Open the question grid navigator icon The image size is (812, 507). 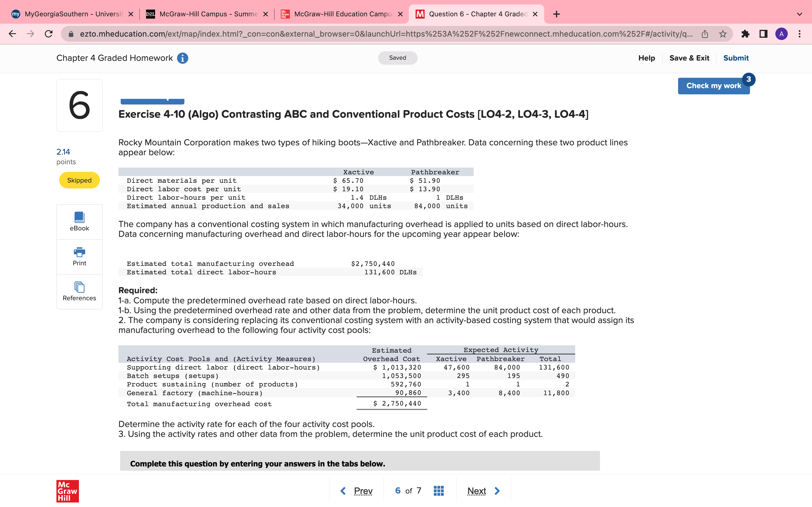click(438, 491)
